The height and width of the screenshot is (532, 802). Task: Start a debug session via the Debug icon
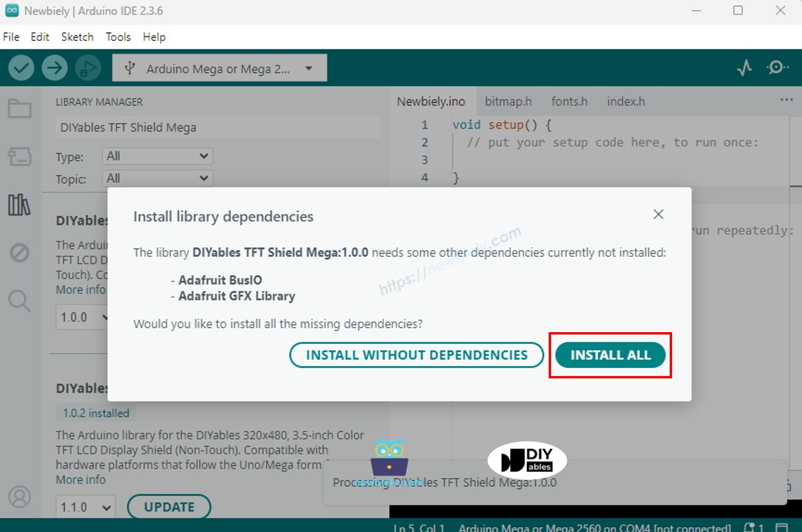point(88,67)
